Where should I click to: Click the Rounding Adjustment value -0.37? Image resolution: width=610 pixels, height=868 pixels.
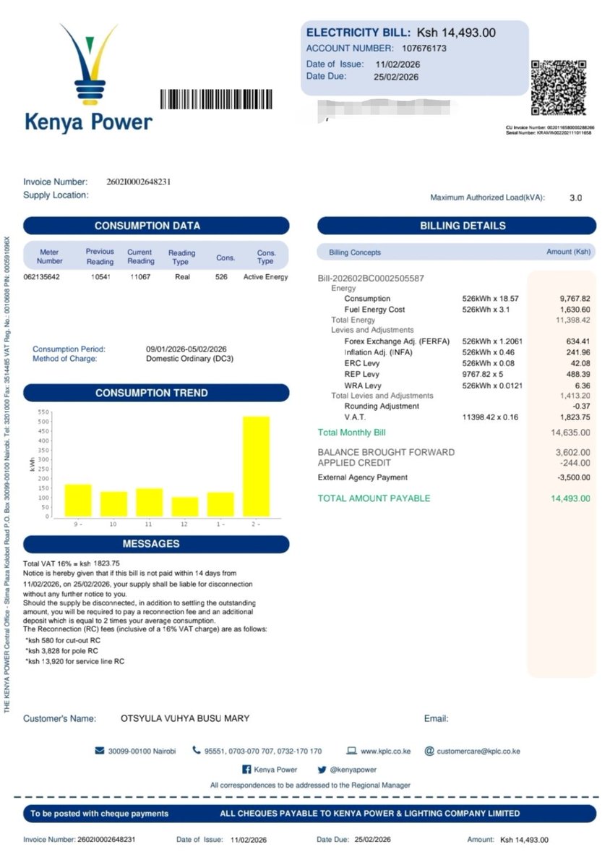click(x=582, y=407)
